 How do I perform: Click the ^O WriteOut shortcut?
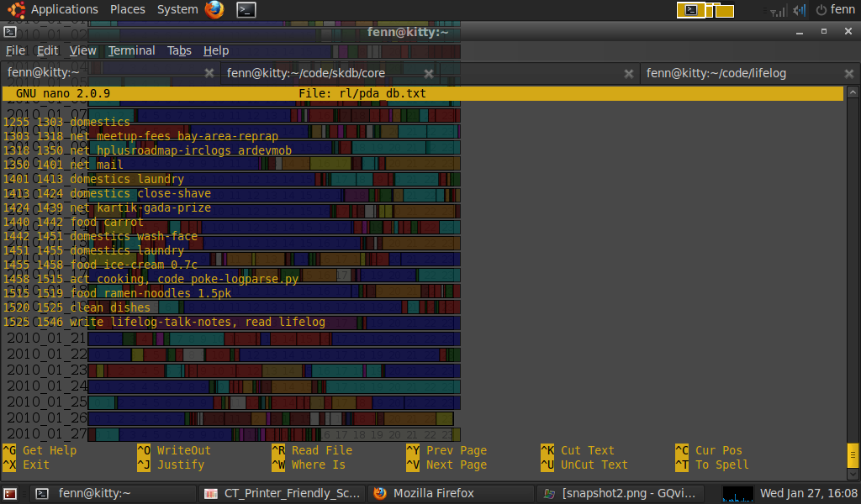click(x=174, y=450)
